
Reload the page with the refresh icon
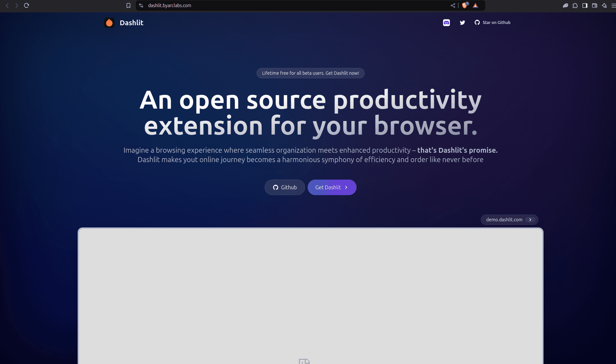click(x=27, y=6)
